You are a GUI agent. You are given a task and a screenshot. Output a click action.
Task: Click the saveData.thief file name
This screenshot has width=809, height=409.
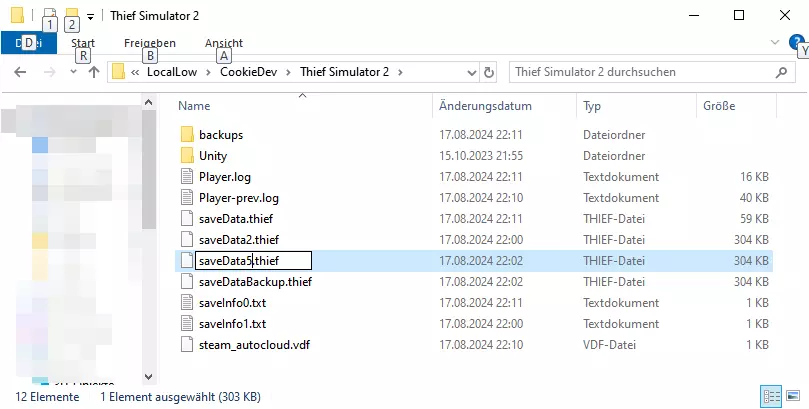coord(236,219)
